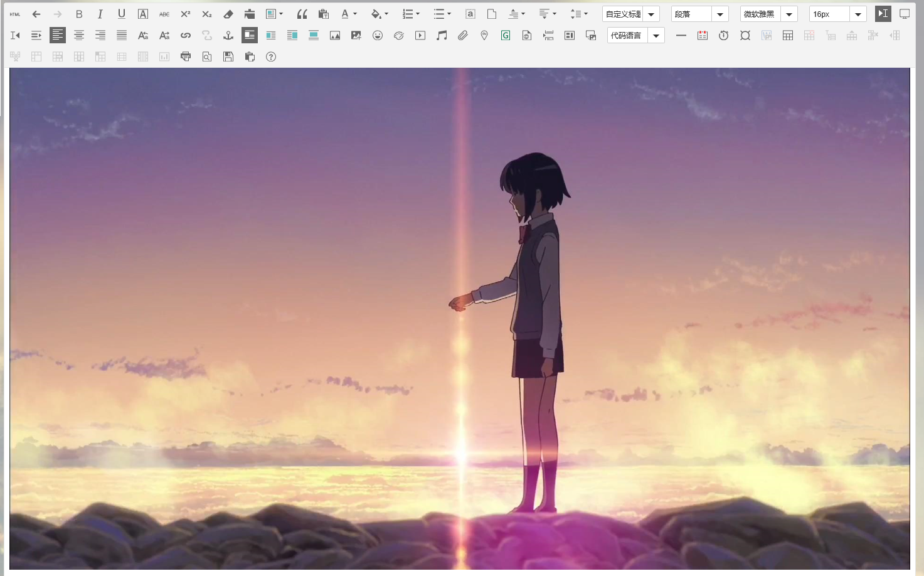Toggle italic formatting
The image size is (924, 576).
(100, 14)
